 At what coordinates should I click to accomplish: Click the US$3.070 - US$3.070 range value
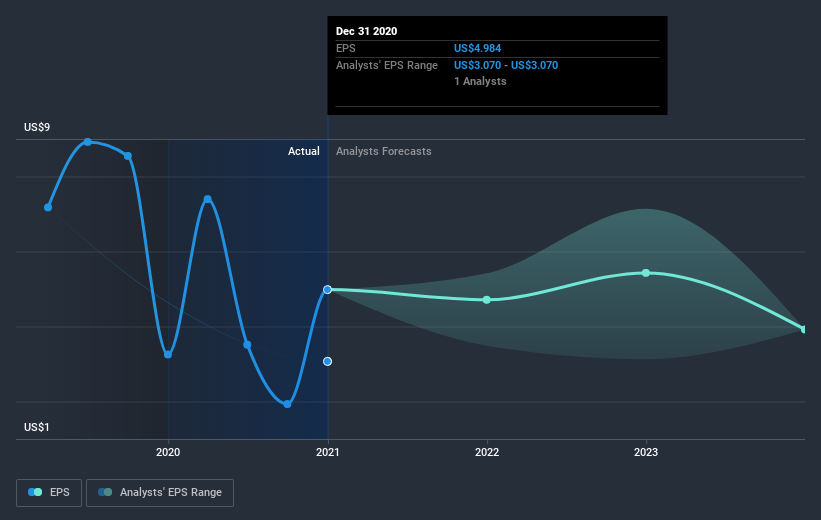(x=506, y=65)
